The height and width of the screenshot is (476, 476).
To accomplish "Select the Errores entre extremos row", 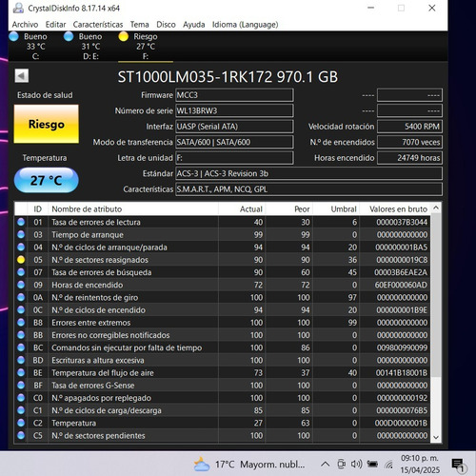I will pyautogui.click(x=222, y=323).
